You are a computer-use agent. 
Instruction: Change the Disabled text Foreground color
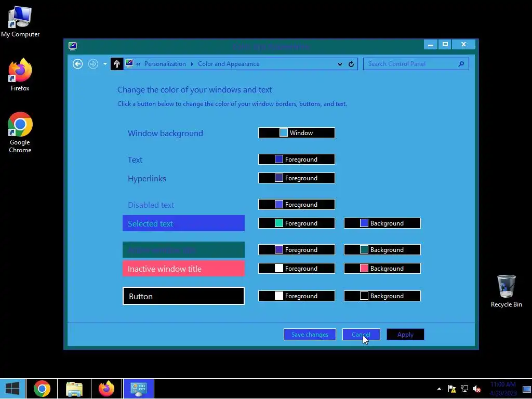pos(297,204)
